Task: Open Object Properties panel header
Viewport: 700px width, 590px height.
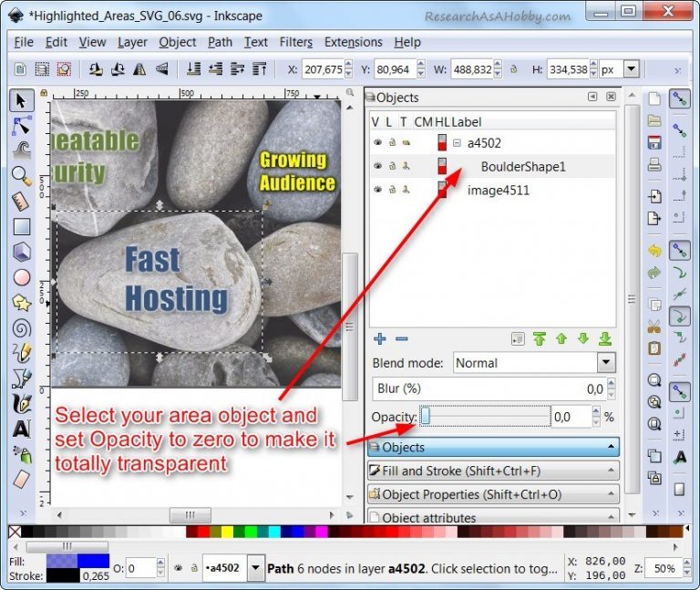Action: pos(493,494)
